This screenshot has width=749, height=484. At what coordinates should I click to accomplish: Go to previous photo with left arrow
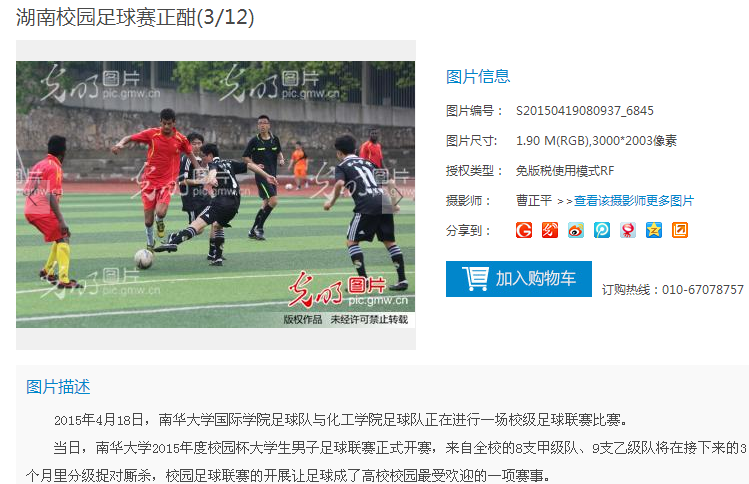tap(33, 195)
